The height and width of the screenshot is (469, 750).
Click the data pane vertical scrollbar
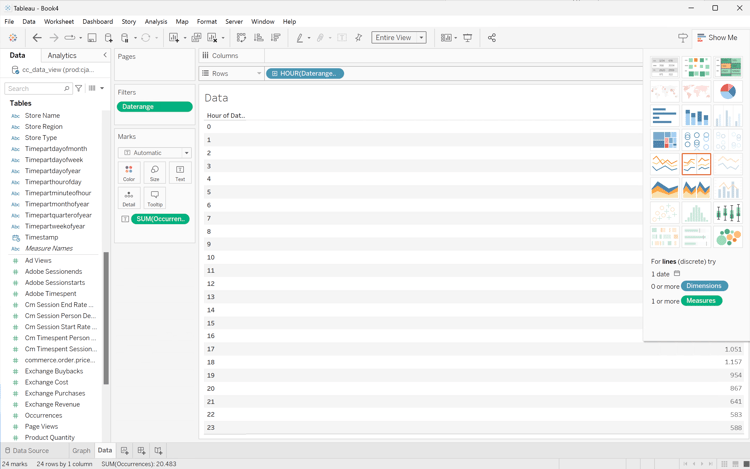tap(106, 318)
